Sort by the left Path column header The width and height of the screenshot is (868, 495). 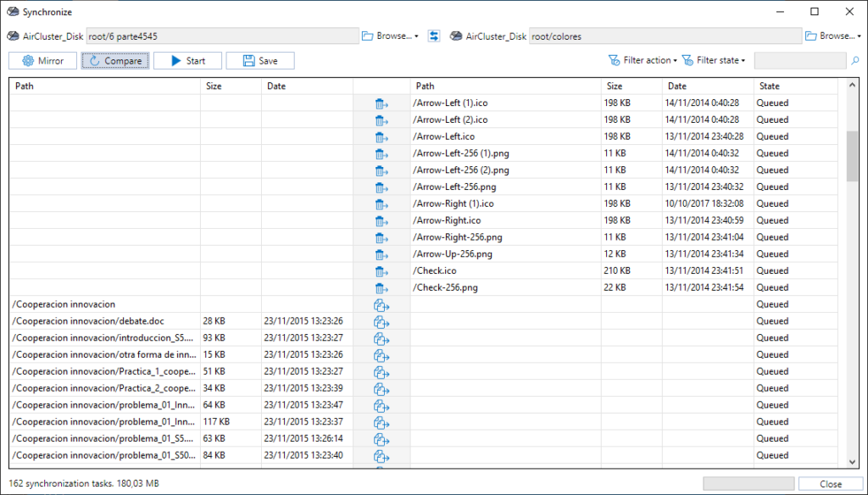coord(104,86)
